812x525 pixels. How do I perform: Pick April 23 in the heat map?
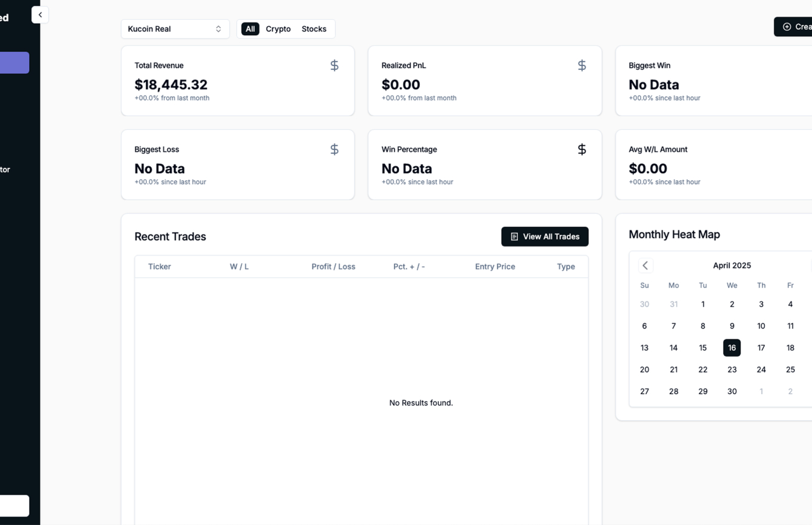point(732,370)
